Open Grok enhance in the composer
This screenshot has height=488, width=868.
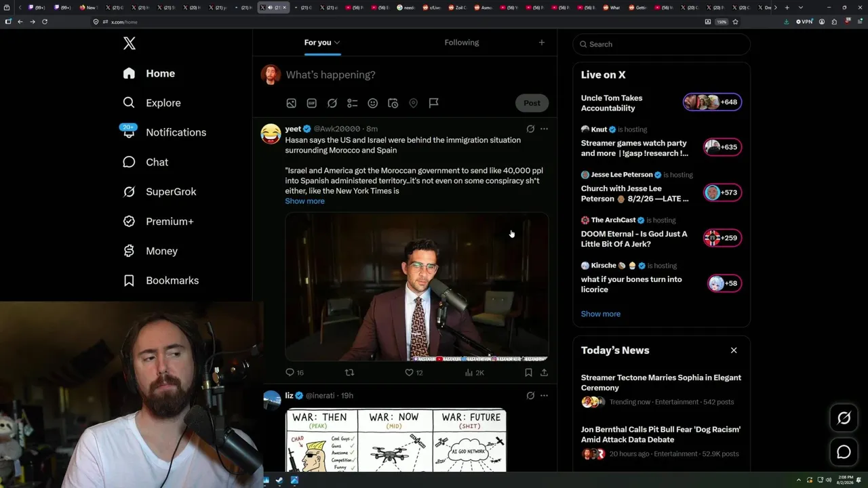(332, 103)
